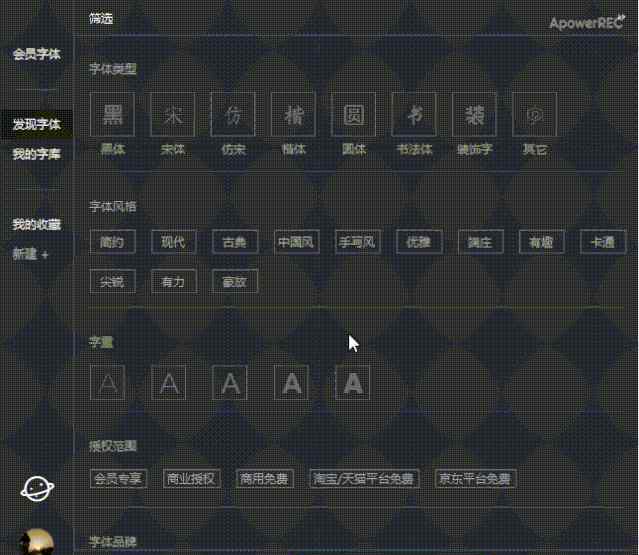Switch to 我的字库 in sidebar
Screen dimensions: 639x555
[37, 154]
